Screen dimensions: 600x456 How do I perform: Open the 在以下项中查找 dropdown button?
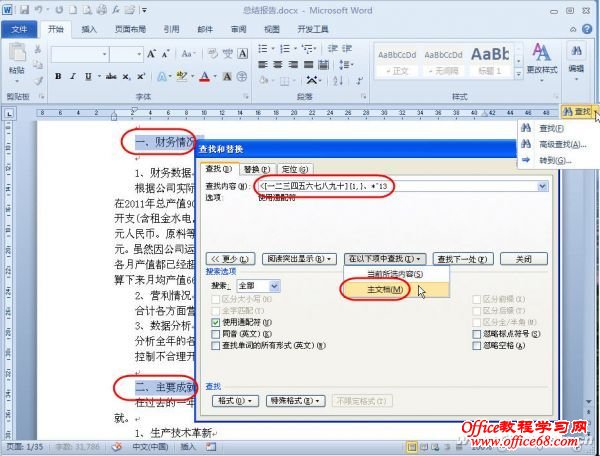click(385, 259)
